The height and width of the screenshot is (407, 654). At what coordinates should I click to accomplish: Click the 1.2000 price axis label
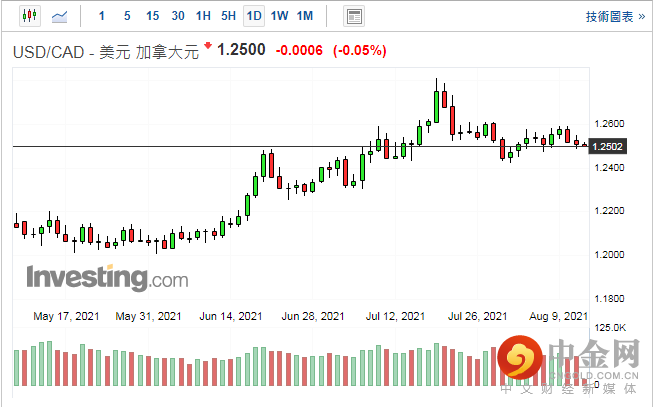click(x=609, y=254)
